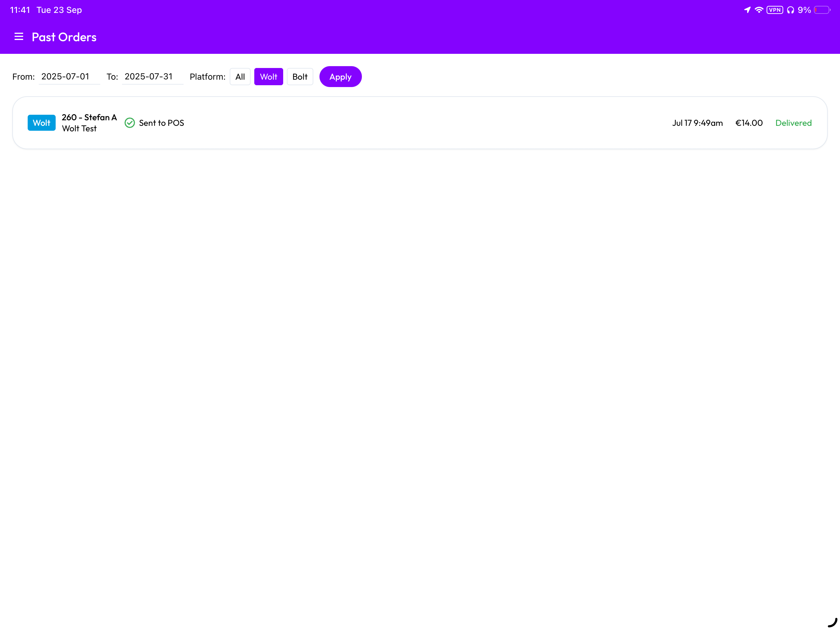
Task: Click the green Sent to POS checkmark icon
Action: (129, 123)
